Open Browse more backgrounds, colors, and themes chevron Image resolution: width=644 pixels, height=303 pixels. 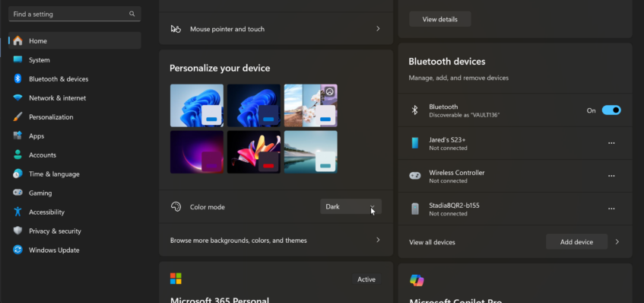(378, 240)
